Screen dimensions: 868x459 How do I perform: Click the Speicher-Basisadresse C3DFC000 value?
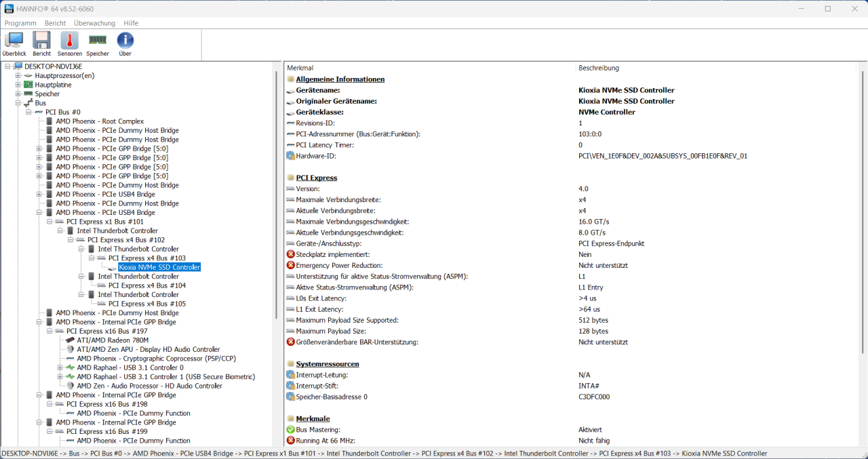(x=594, y=397)
